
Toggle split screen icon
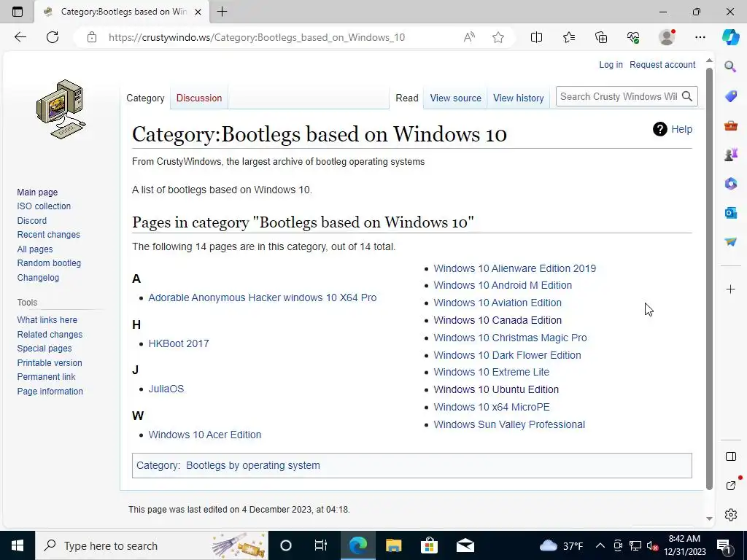[x=536, y=37]
